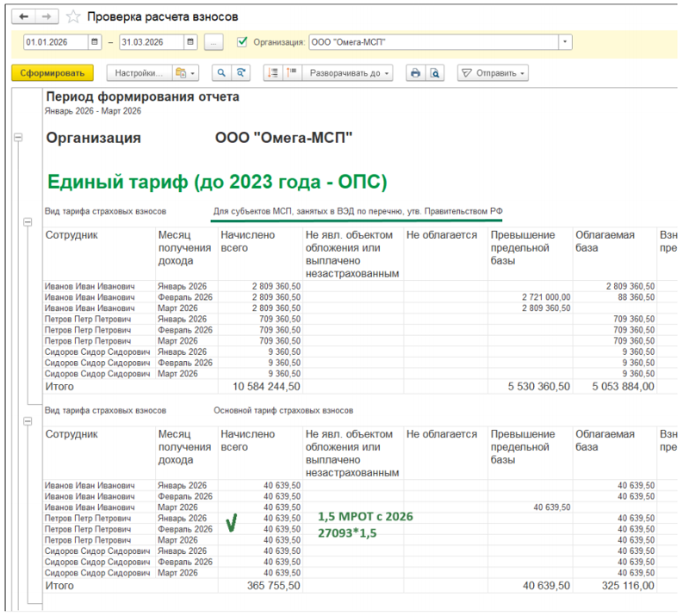
Task: Open calendar for end date 31.03.2026
Action: point(192,41)
